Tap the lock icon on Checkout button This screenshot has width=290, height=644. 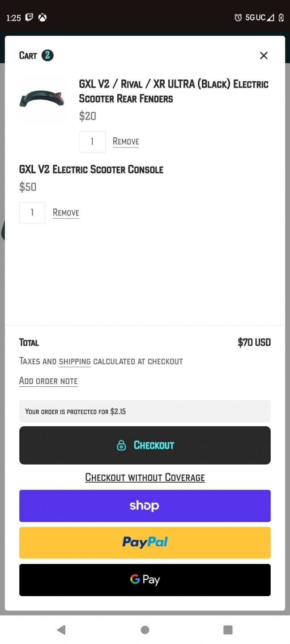tap(121, 445)
